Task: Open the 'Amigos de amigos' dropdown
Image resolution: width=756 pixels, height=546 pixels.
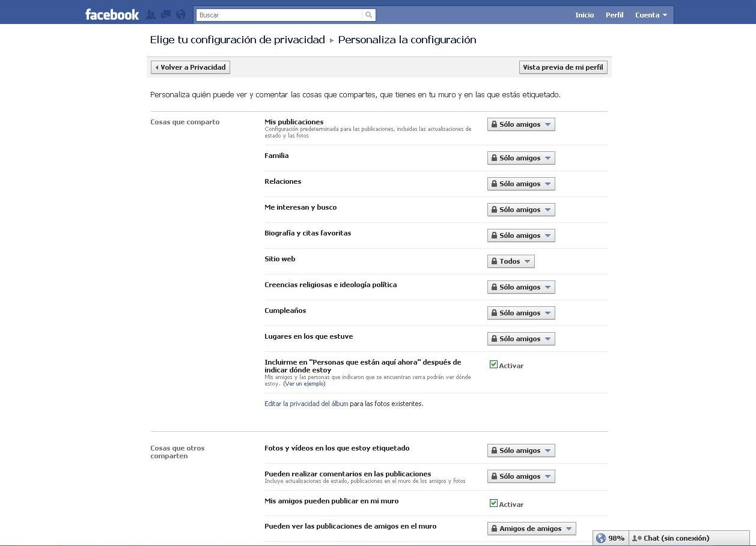Action: 531,529
